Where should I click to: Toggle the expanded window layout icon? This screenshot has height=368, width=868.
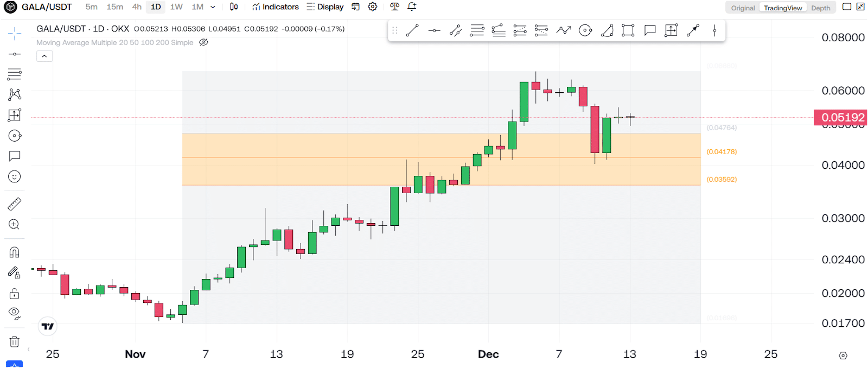pyautogui.click(x=847, y=7)
